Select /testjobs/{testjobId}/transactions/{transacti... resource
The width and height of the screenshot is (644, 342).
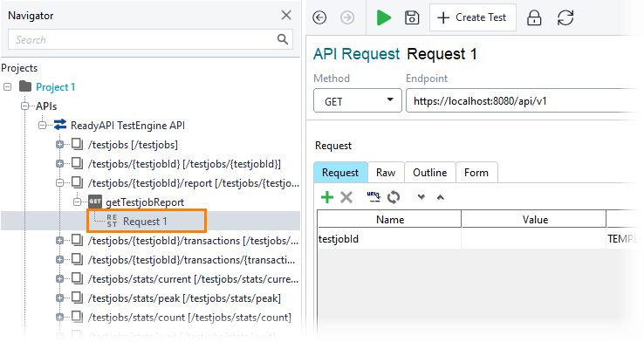(x=191, y=260)
